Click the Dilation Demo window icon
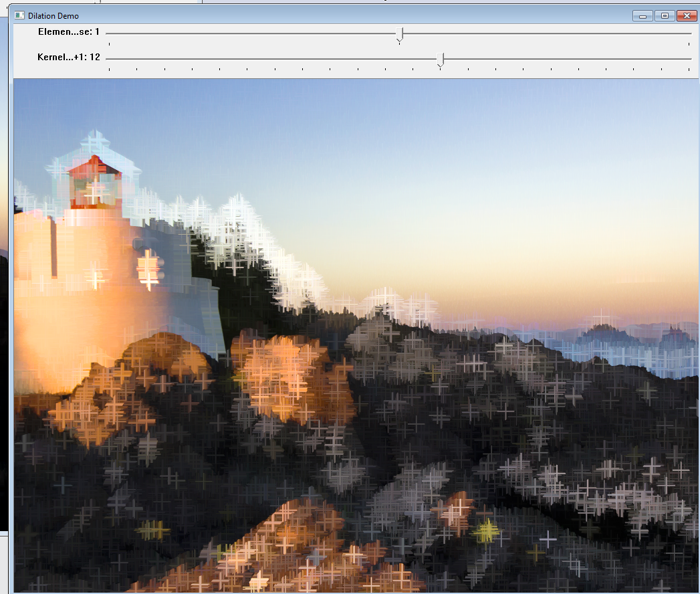This screenshot has height=594, width=700. 19,15
